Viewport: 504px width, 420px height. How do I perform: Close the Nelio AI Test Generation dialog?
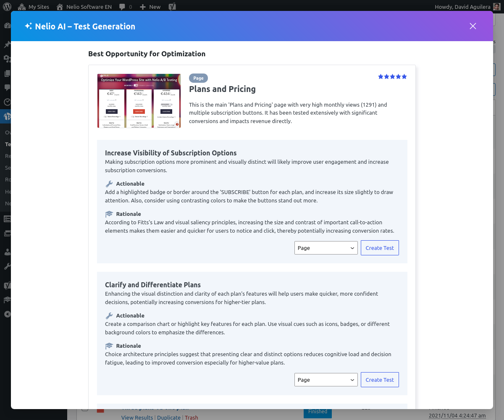click(x=473, y=26)
